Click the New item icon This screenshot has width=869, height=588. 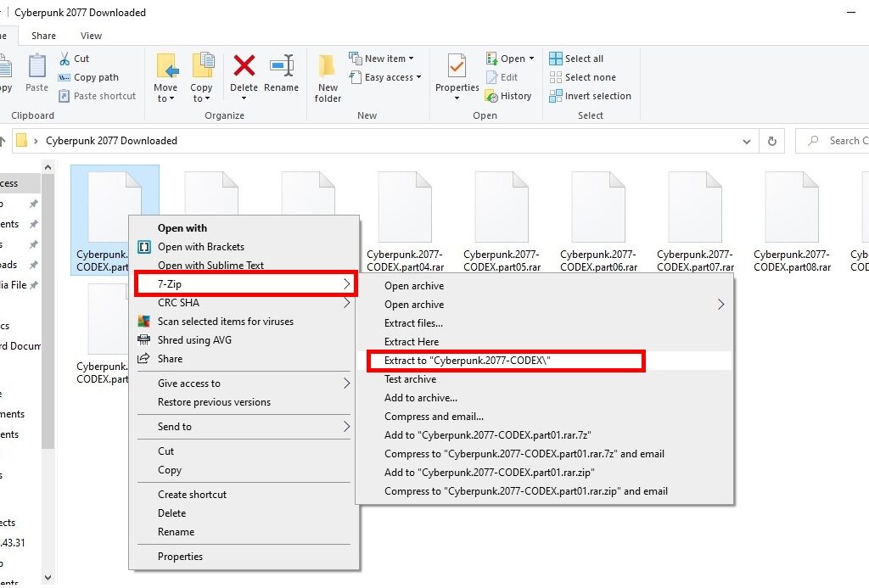point(356,59)
